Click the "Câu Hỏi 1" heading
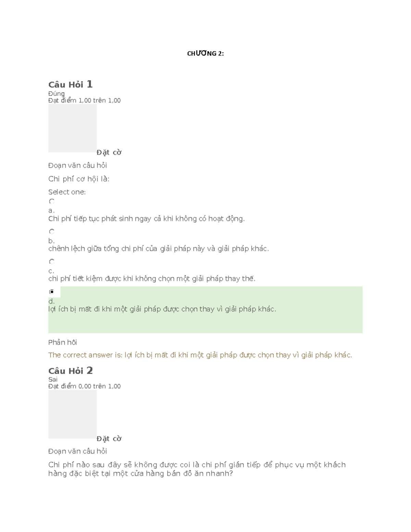The width and height of the screenshot is (411, 532). pyautogui.click(x=70, y=84)
